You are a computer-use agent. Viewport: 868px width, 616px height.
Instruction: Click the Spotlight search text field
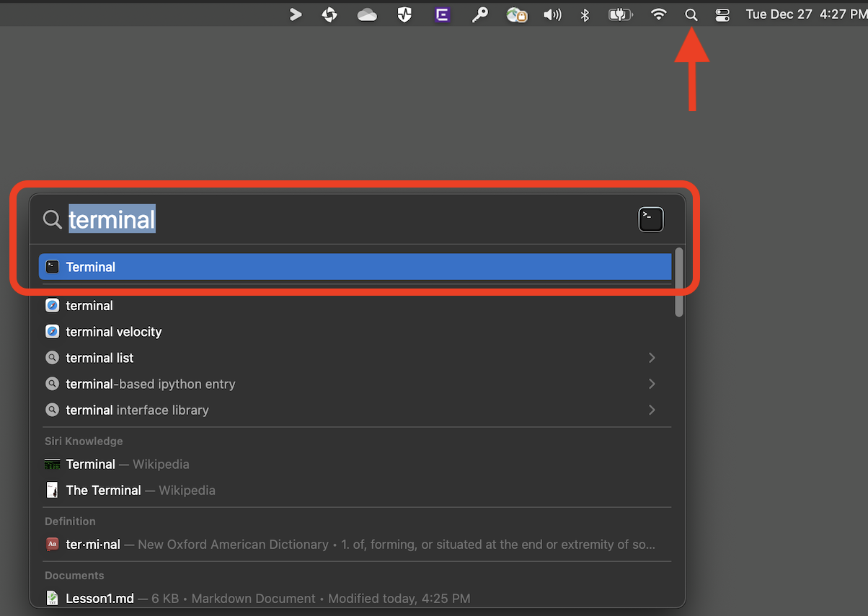346,219
